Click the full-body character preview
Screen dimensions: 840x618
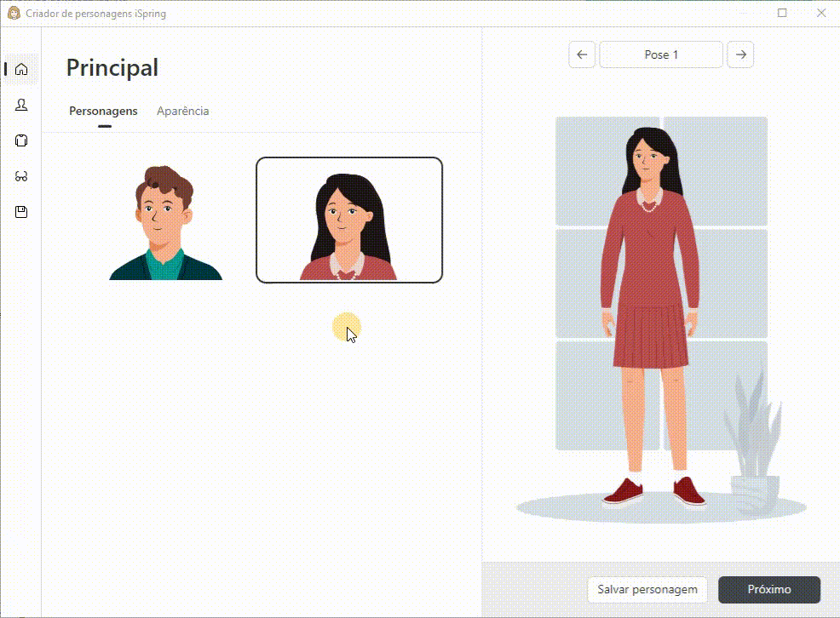[x=650, y=316]
